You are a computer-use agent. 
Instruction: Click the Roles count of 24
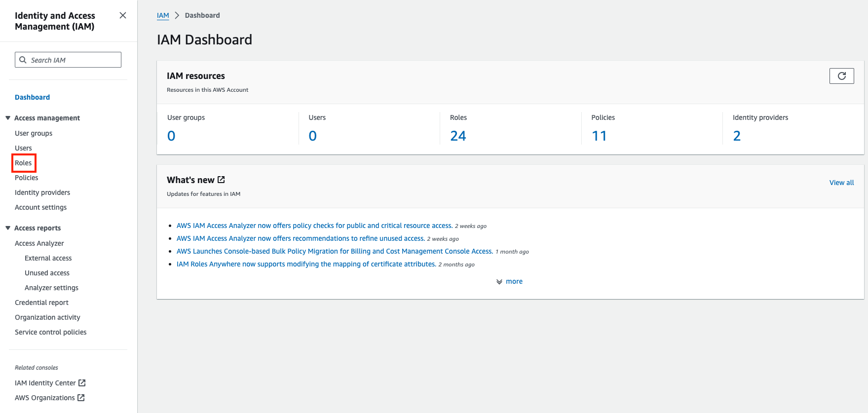(458, 136)
